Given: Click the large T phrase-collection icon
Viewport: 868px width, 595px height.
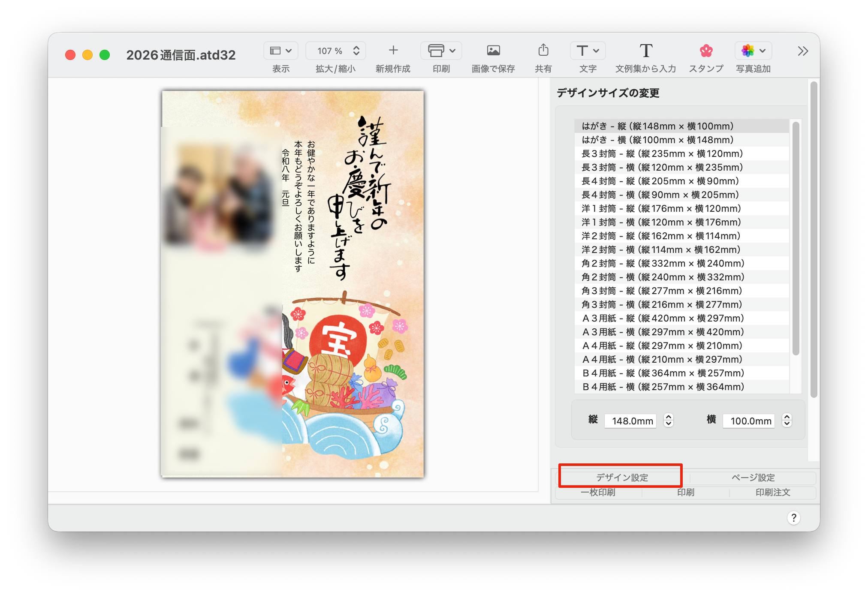Looking at the screenshot, I should point(646,51).
